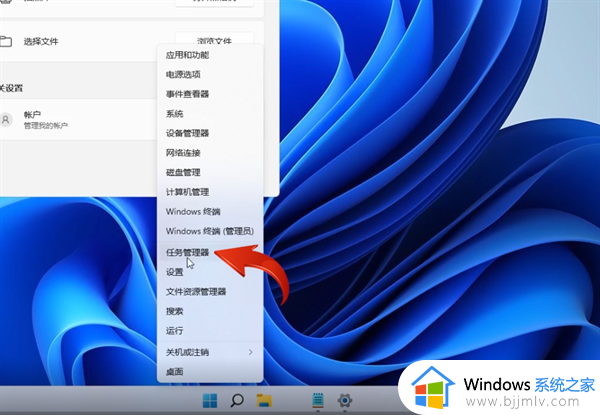
Task: Select 运行 menu item
Action: 210,330
